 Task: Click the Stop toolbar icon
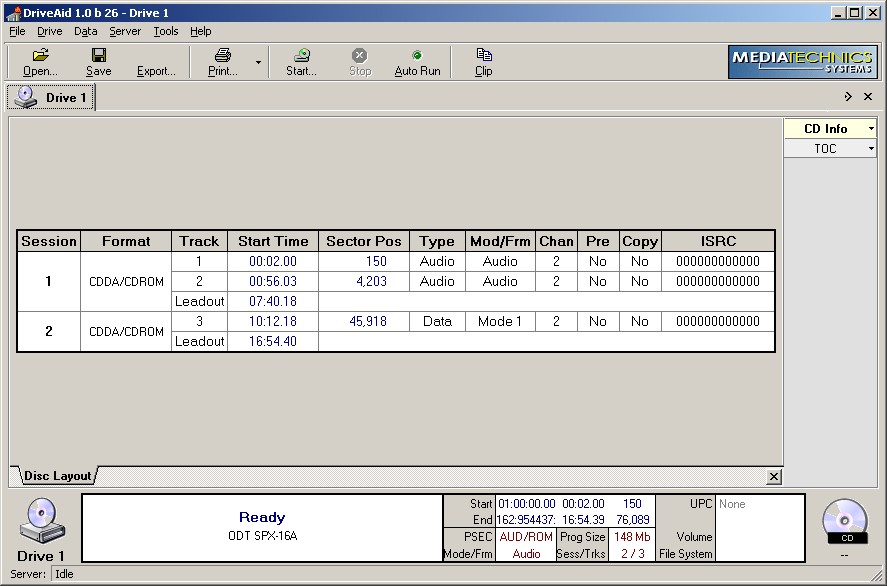(360, 56)
